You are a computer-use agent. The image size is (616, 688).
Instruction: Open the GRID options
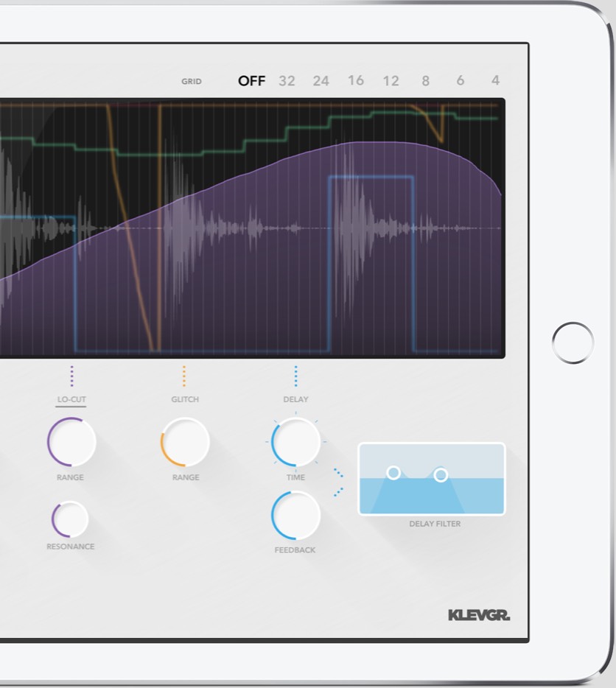pos(192,80)
